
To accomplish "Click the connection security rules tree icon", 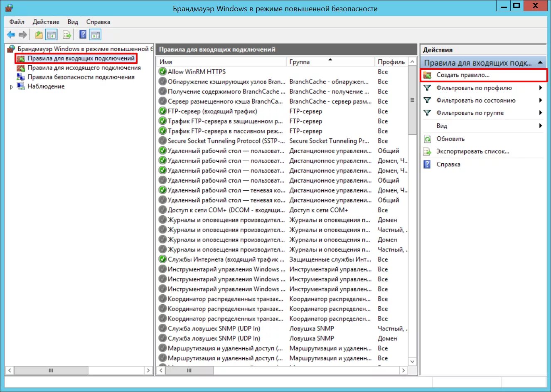I will tap(20, 77).
